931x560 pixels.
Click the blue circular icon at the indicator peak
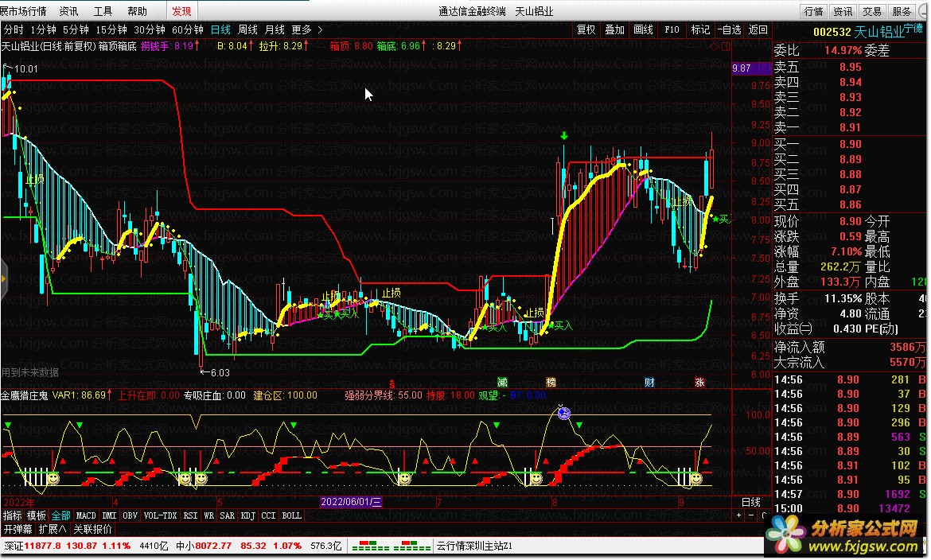tap(564, 413)
